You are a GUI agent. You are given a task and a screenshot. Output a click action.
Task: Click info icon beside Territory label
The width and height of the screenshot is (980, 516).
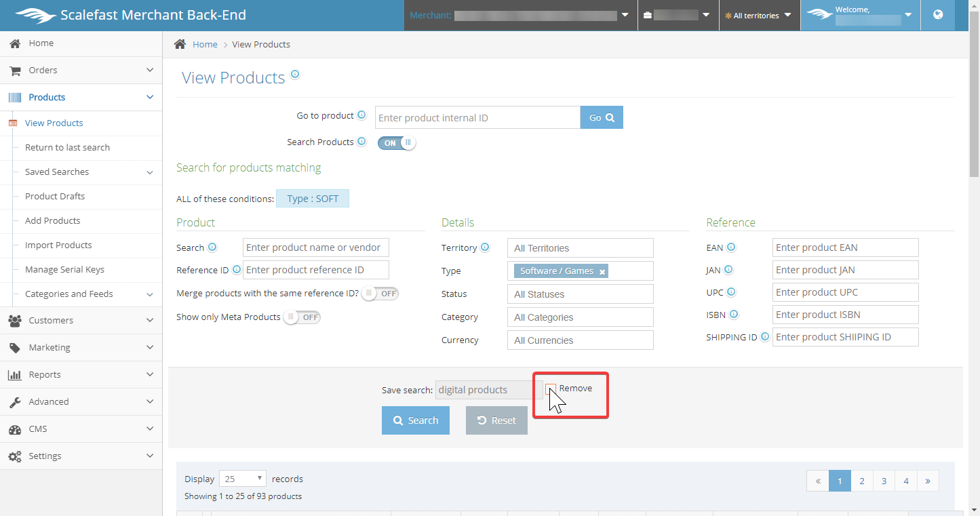pos(485,247)
